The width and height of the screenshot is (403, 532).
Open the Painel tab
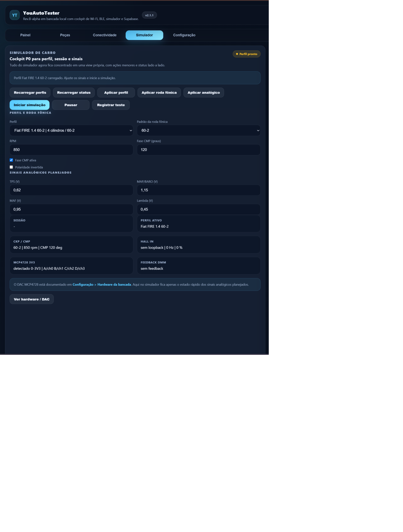tap(25, 35)
